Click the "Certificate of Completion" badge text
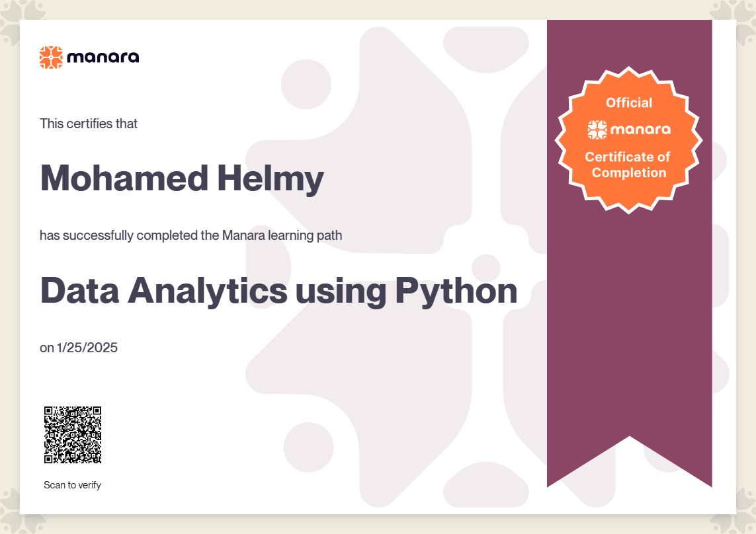 pos(628,165)
